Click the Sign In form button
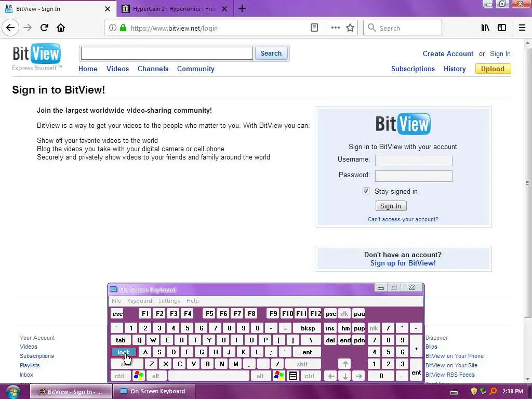This screenshot has height=399, width=532. (391, 206)
